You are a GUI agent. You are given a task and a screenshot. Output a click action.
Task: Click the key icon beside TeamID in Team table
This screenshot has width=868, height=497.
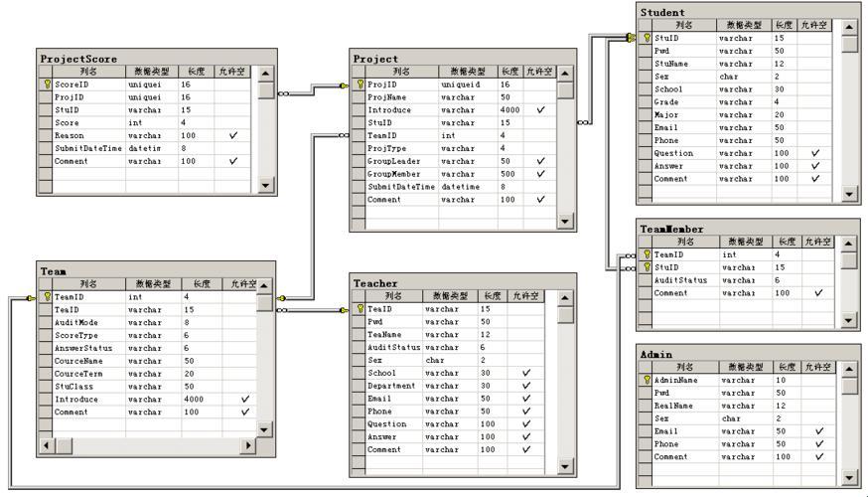click(x=47, y=296)
